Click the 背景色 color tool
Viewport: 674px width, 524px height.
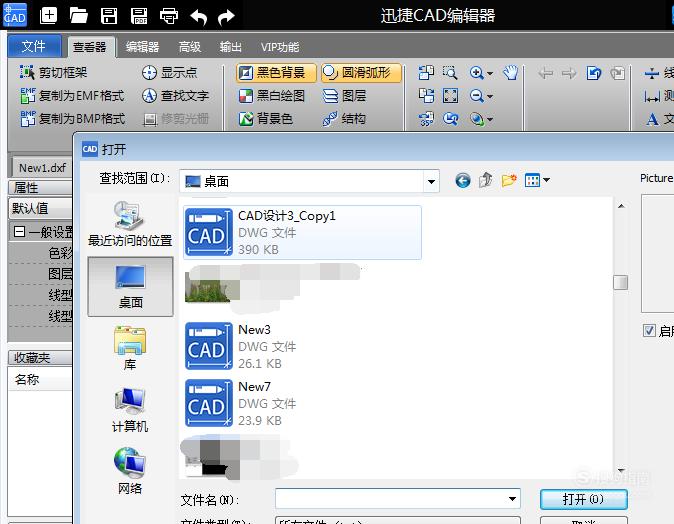pos(266,118)
